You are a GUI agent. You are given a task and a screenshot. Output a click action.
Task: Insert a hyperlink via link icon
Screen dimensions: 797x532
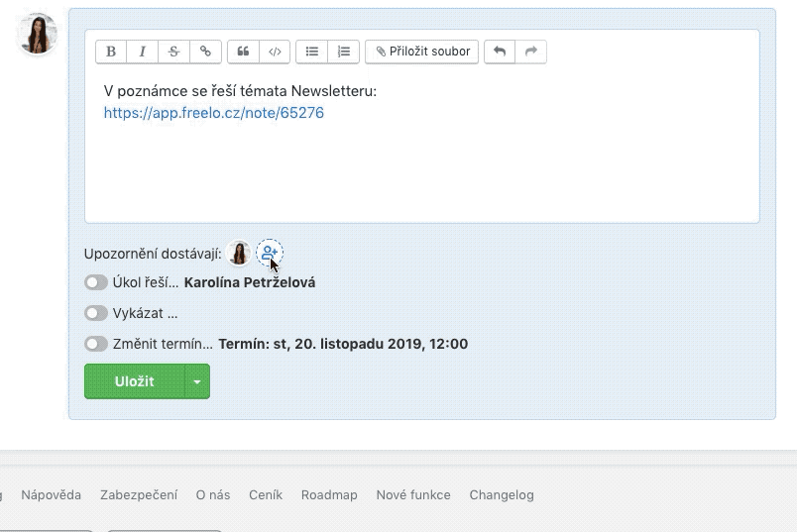205,52
